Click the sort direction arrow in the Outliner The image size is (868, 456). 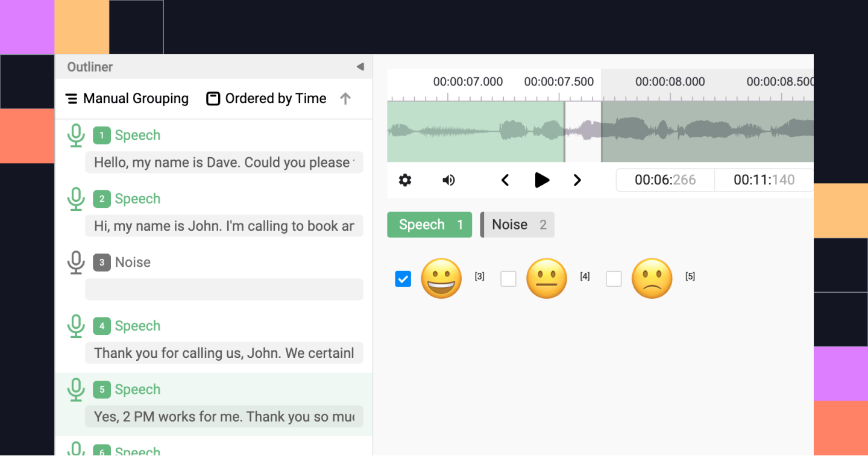[x=346, y=98]
